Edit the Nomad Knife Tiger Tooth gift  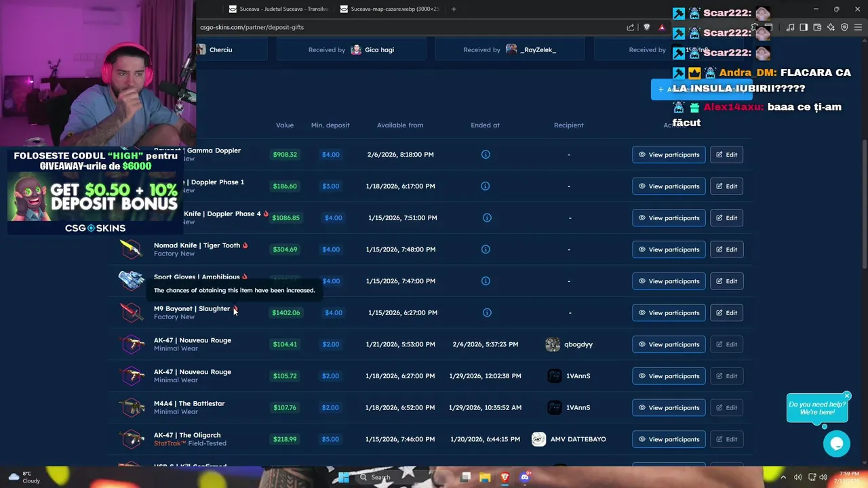click(726, 249)
